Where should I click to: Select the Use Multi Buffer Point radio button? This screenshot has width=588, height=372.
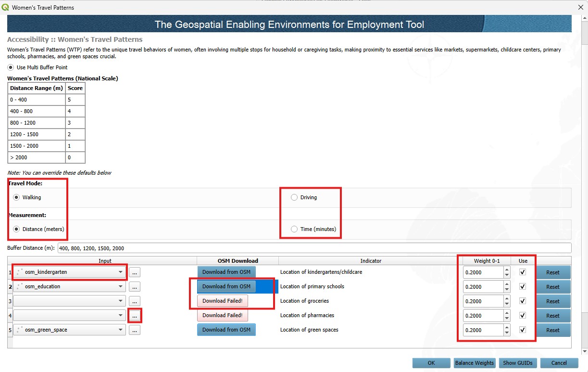(x=11, y=67)
